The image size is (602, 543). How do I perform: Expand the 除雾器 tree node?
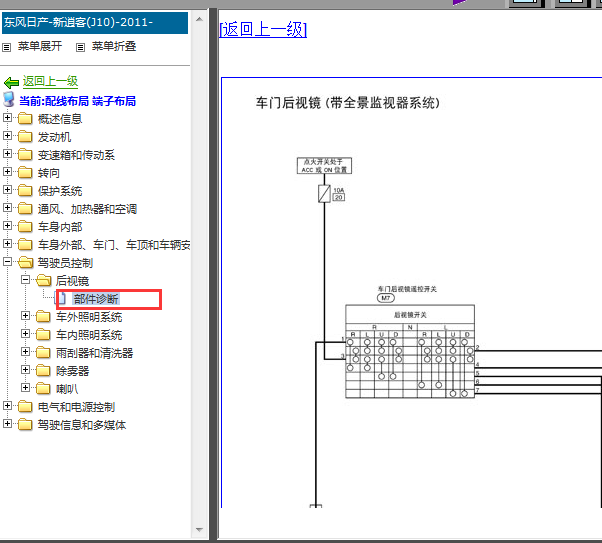[x=25, y=369]
